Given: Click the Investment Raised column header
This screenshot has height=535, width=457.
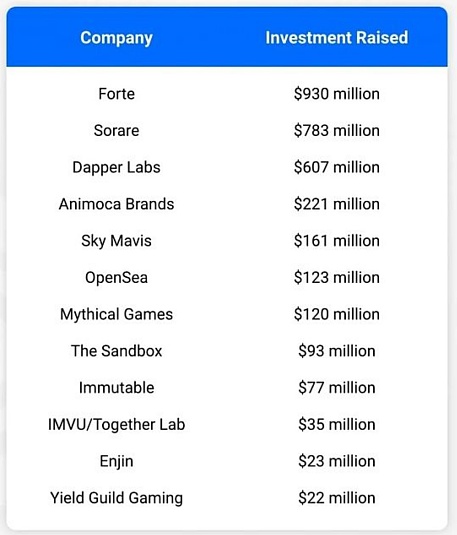Looking at the screenshot, I should point(337,38).
